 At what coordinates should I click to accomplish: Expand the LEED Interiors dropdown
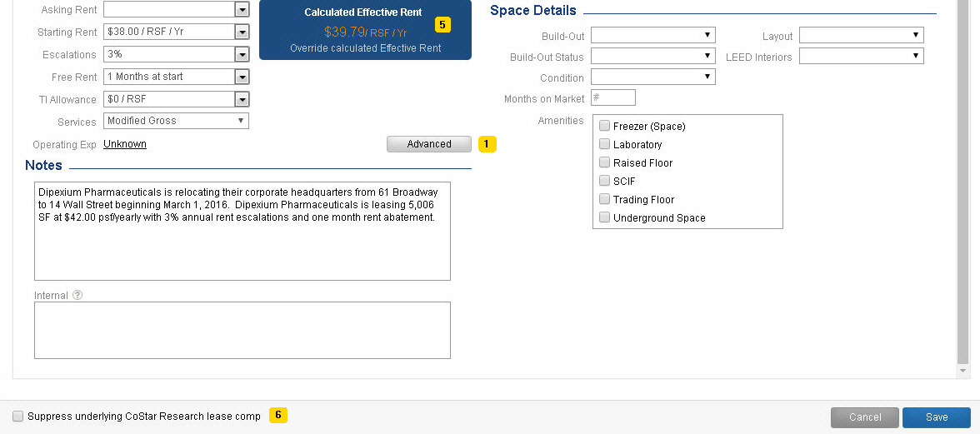(862, 56)
